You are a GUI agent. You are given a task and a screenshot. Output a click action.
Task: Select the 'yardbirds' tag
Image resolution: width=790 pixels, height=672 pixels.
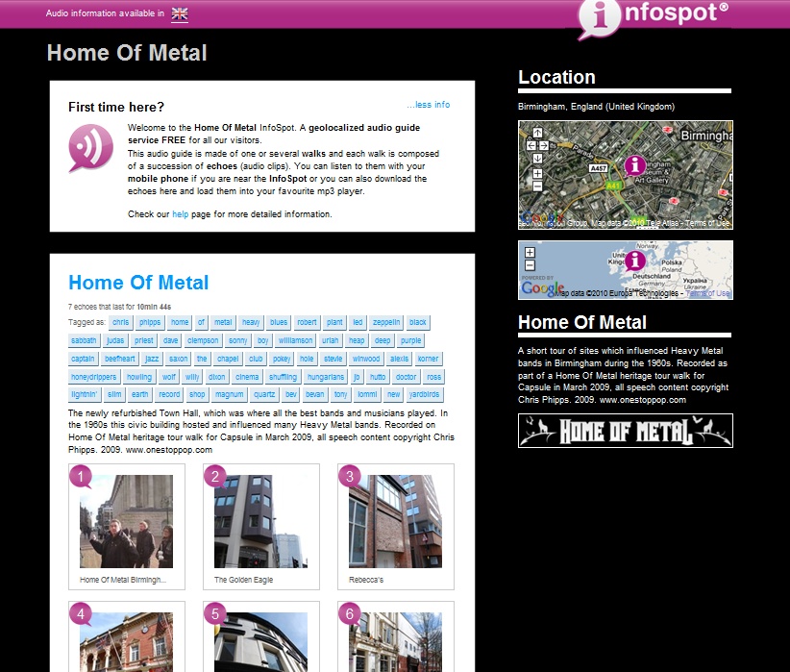coord(424,394)
